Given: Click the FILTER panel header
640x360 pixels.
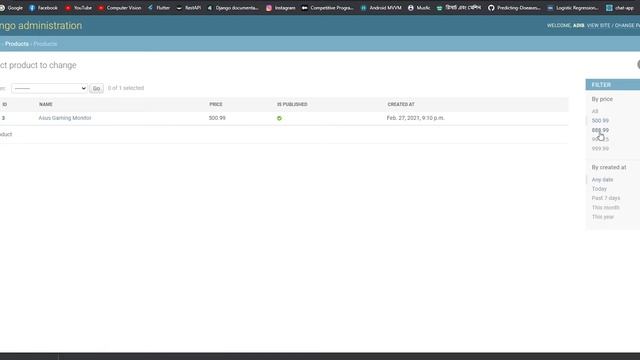Looking at the screenshot, I should 613,84.
